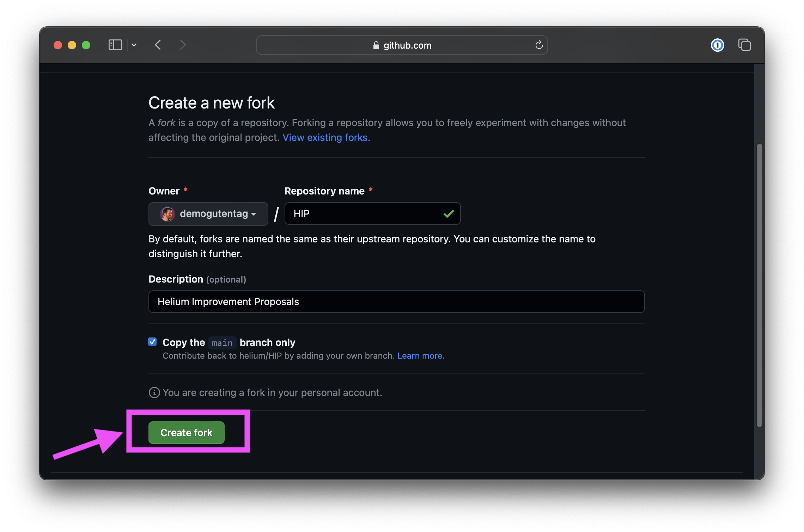
Task: Open the Learn more link
Action: click(x=421, y=356)
